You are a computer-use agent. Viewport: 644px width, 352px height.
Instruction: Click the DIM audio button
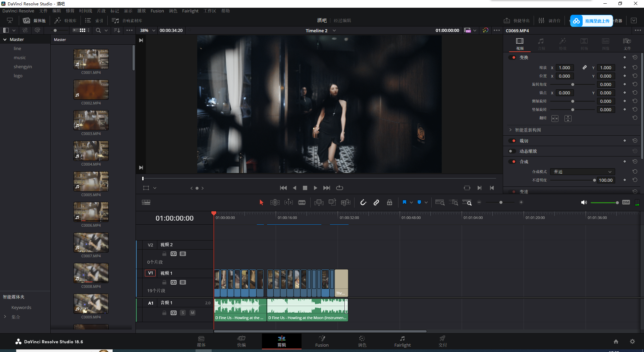pos(626,202)
